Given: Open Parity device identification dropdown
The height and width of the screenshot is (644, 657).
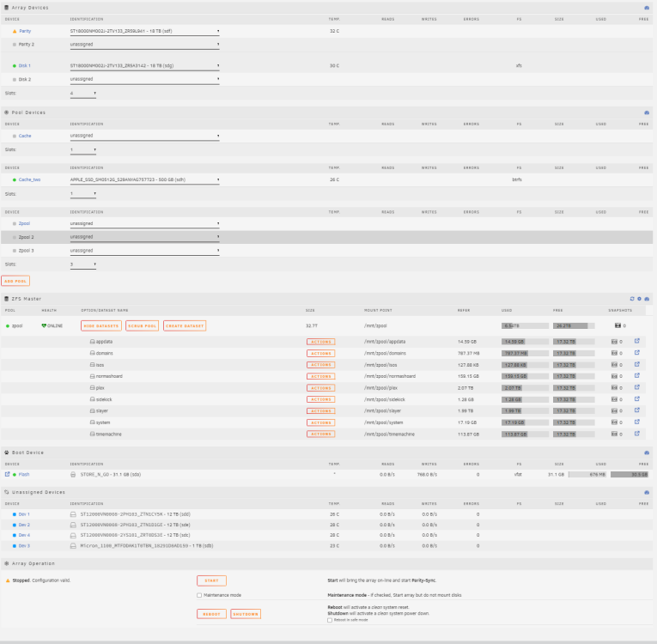Looking at the screenshot, I should point(144,31).
